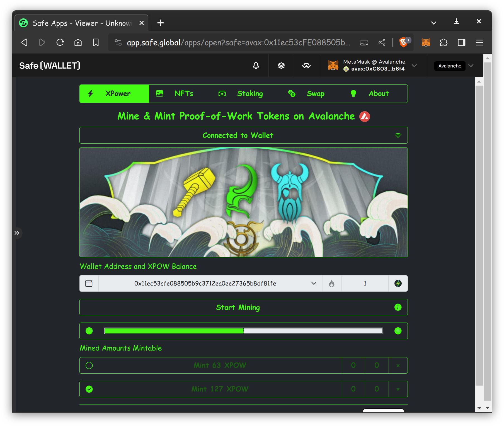
Task: Select the Safe Apps browser tab
Action: (81, 23)
